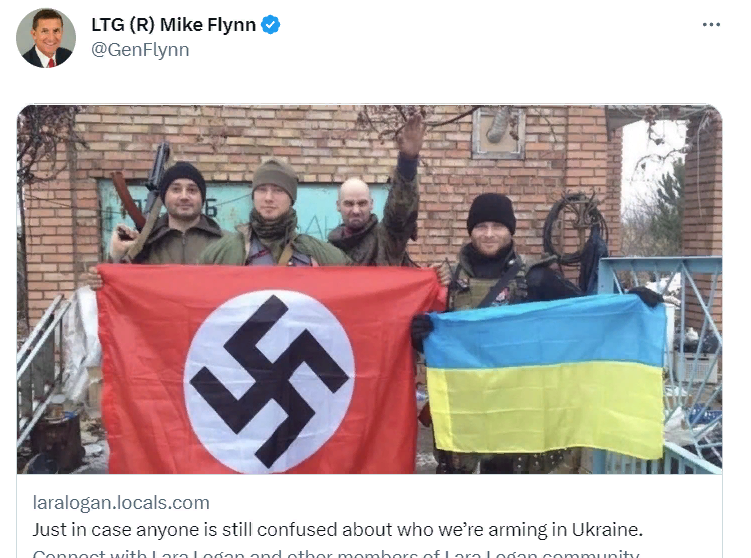Click the rifle held up in photo
Viewport: 751px width, 558px height.
[143, 201]
